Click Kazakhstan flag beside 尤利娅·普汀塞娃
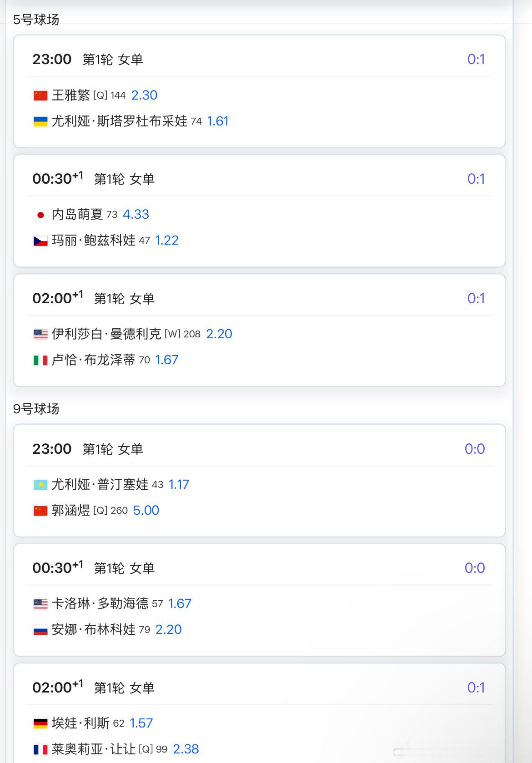 coord(40,485)
